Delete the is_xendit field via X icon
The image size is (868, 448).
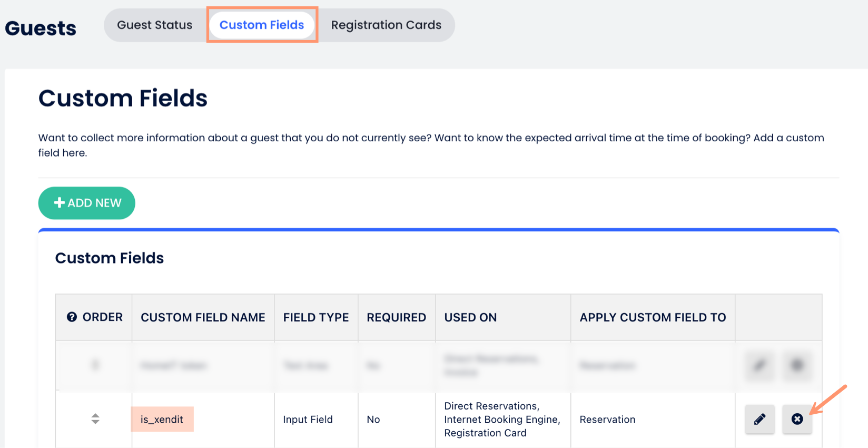(797, 420)
